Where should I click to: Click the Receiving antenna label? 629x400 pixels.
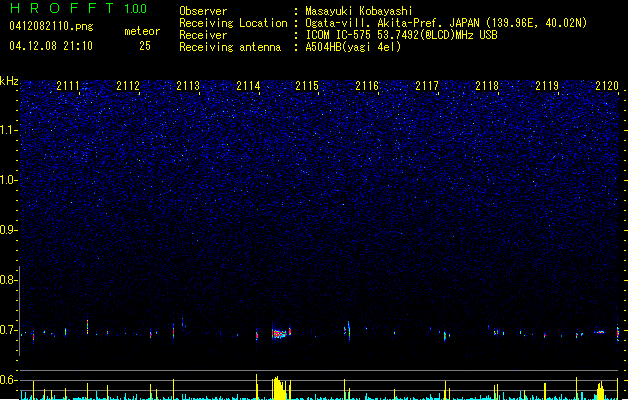coord(230,47)
